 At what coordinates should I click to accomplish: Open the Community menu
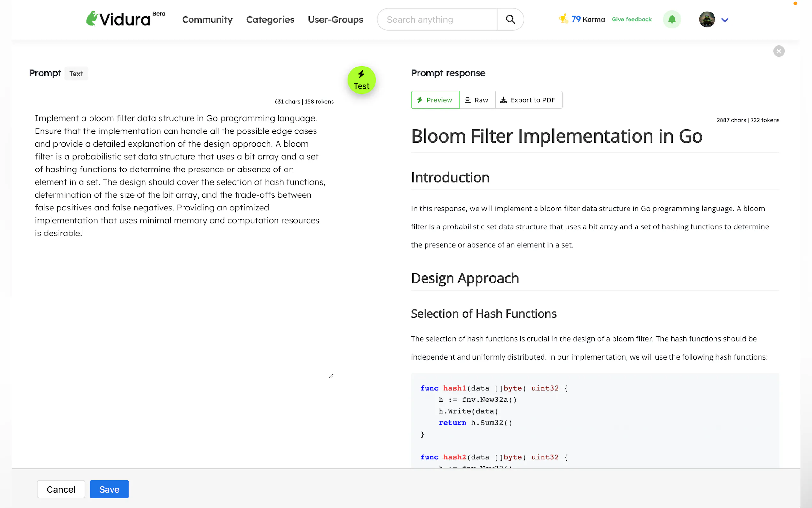point(207,20)
